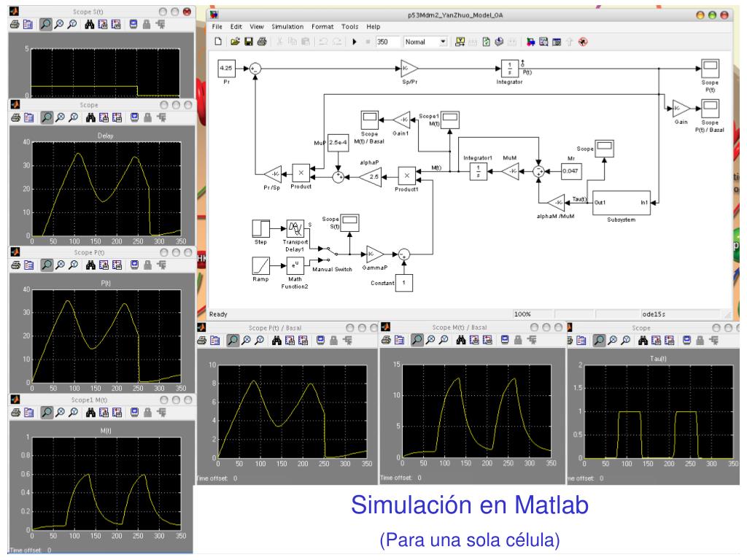Open Parameters in Scope S(t) window

point(28,24)
